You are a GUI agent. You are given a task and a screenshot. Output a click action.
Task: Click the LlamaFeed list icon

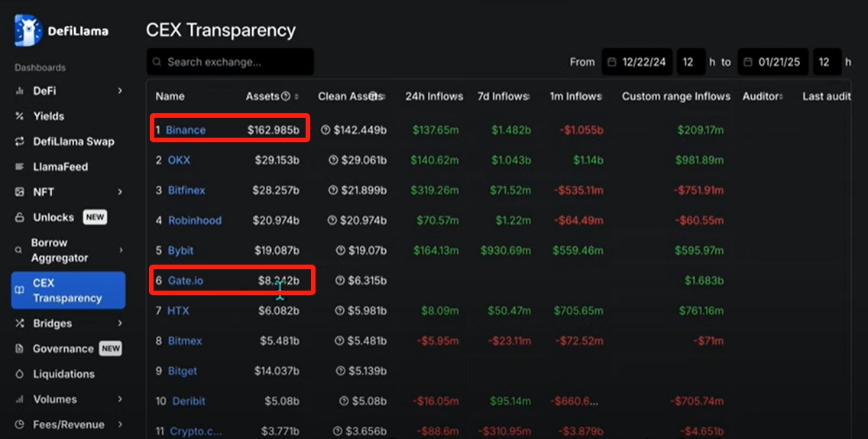pyautogui.click(x=19, y=167)
